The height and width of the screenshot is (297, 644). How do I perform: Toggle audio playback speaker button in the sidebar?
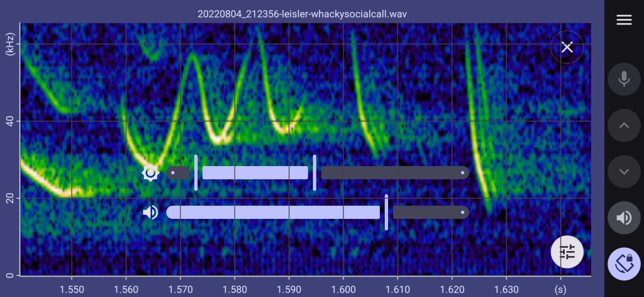[623, 218]
